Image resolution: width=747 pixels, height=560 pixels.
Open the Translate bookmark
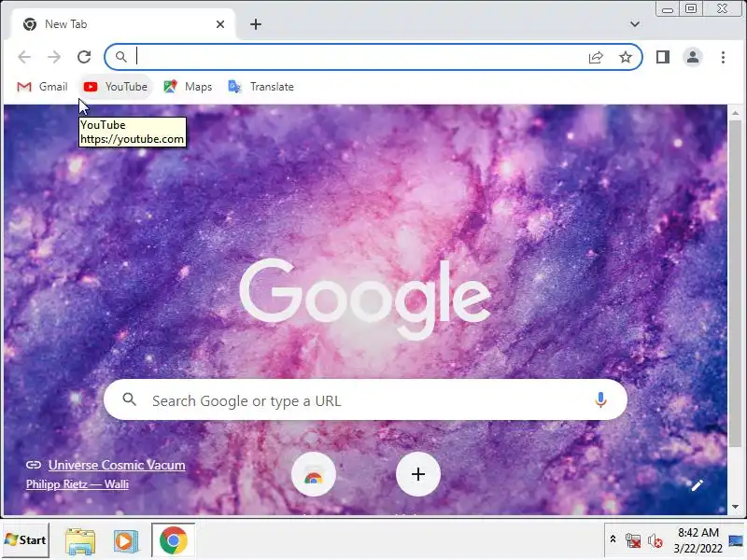261,87
